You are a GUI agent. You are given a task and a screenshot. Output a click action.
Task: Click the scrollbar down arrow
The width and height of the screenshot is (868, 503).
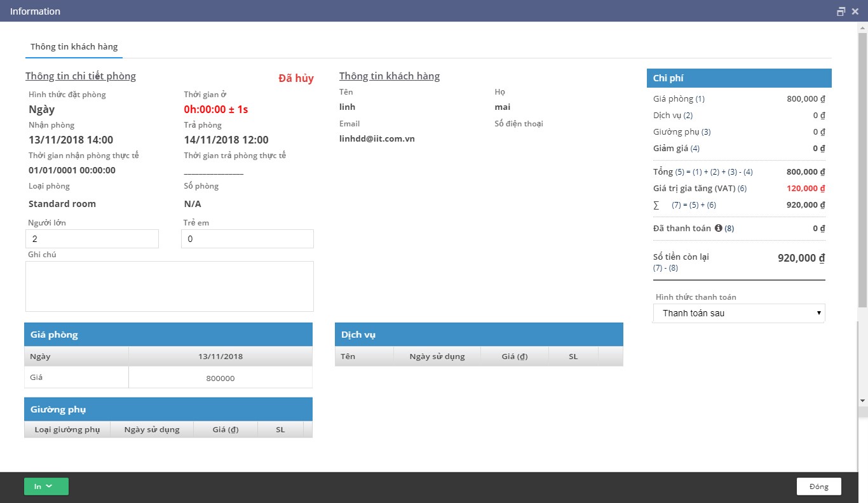863,400
